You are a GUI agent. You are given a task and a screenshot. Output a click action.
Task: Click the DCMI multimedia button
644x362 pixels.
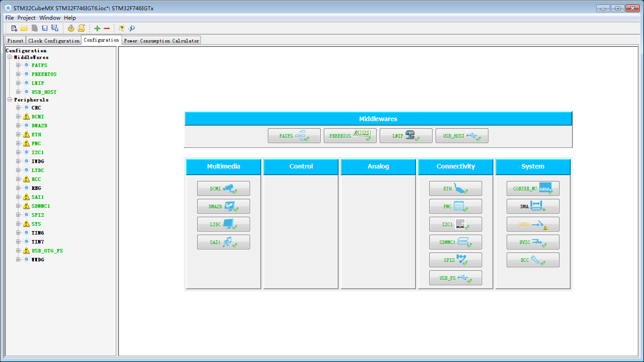(x=223, y=189)
